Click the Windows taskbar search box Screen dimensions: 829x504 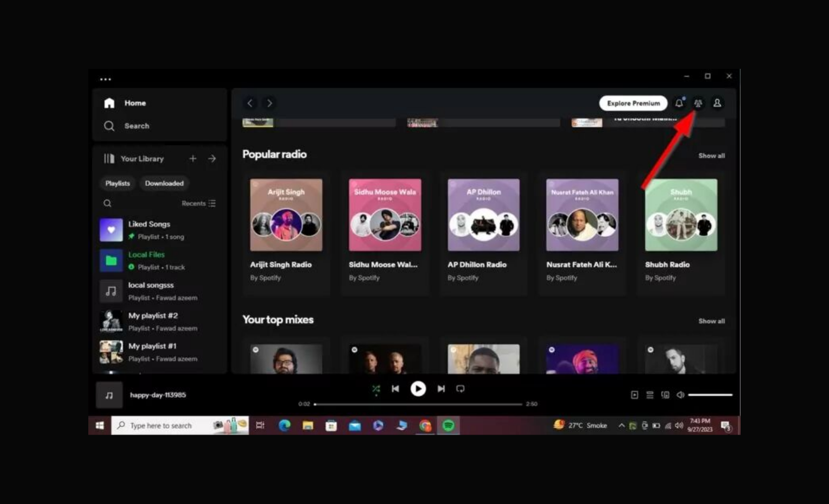(x=180, y=425)
